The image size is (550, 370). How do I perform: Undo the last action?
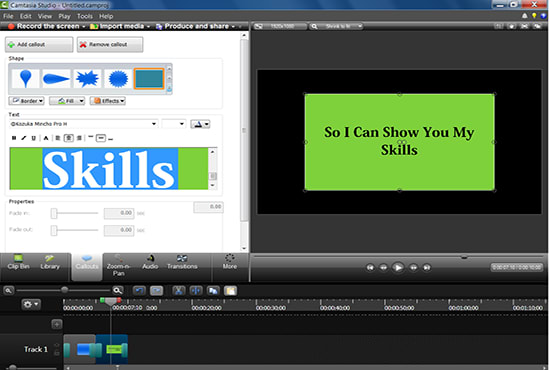point(139,291)
